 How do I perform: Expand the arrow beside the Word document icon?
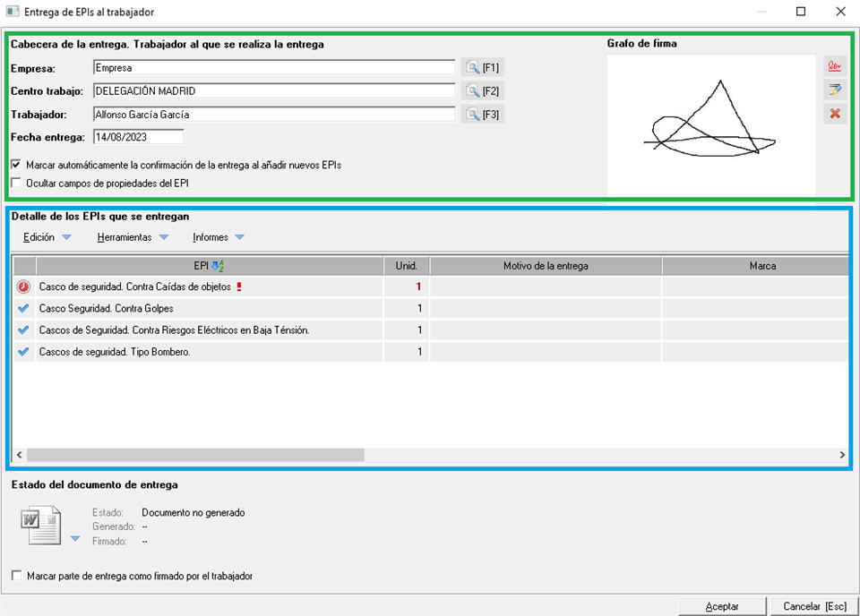pyautogui.click(x=75, y=539)
